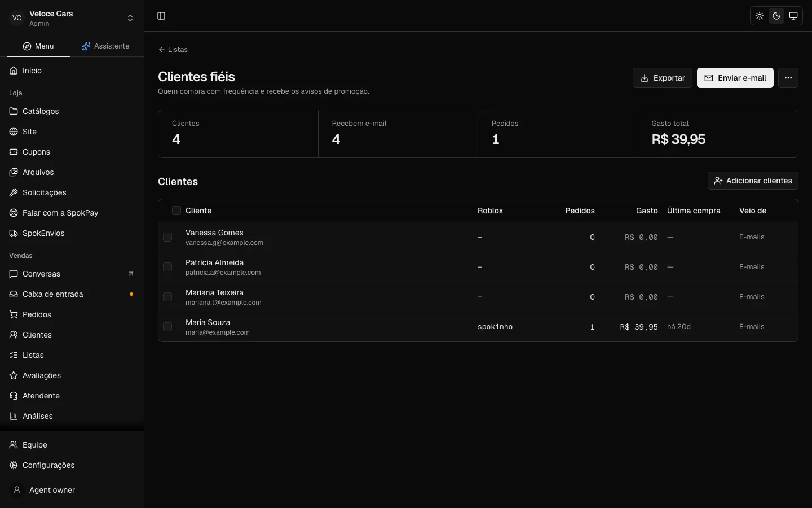This screenshot has width=812, height=508.
Task: Open Caixa de entrada
Action: tap(72, 294)
